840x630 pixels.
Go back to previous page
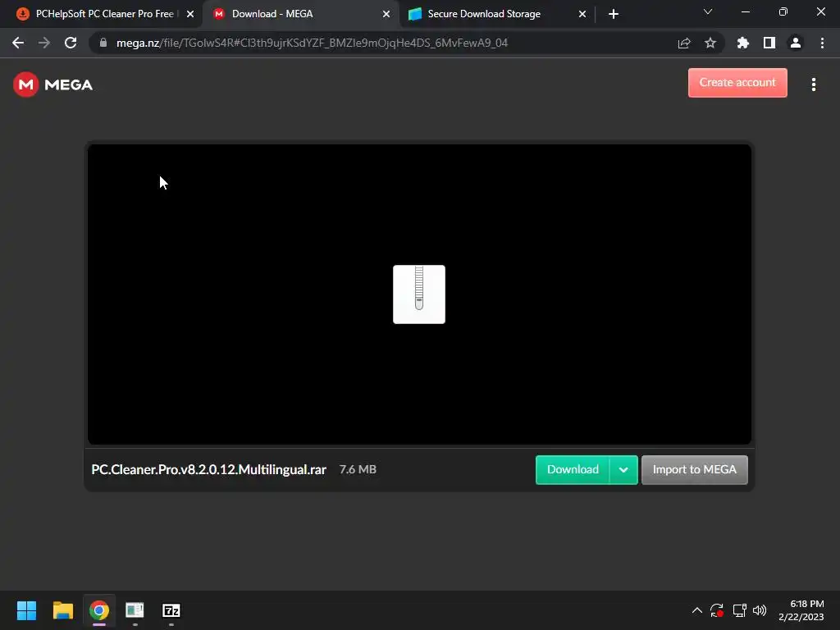pos(18,43)
